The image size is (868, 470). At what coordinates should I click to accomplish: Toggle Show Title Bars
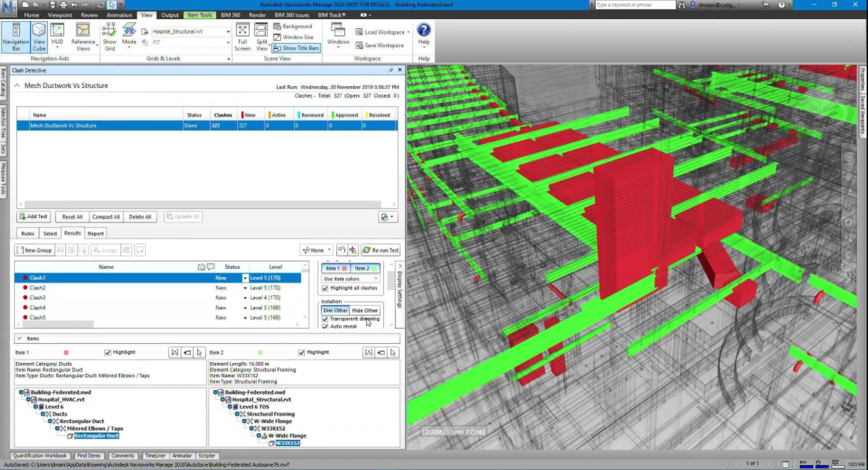click(296, 48)
